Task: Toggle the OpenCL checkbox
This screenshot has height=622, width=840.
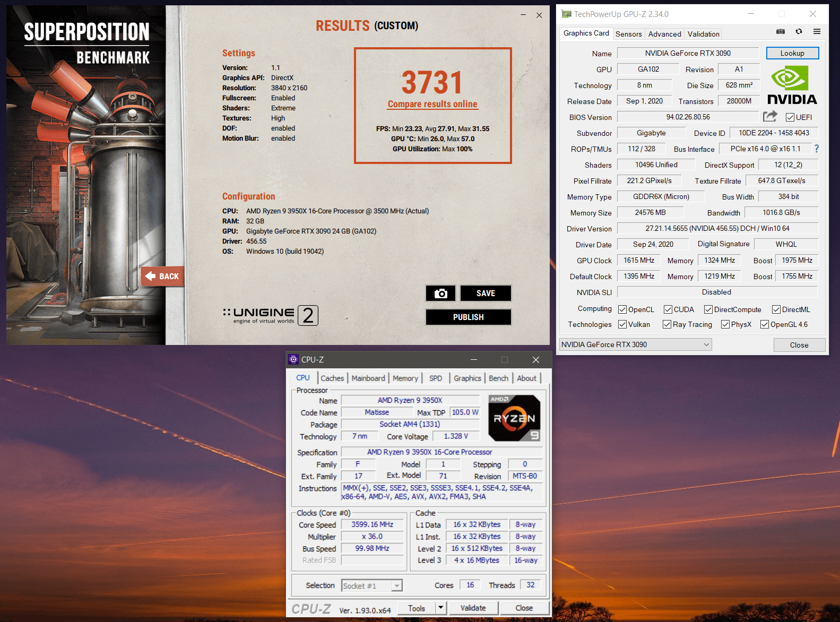Action: click(622, 309)
